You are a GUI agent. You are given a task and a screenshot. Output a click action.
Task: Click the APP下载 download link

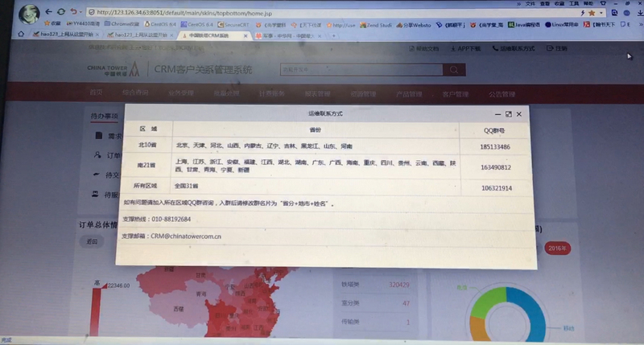pyautogui.click(x=465, y=48)
